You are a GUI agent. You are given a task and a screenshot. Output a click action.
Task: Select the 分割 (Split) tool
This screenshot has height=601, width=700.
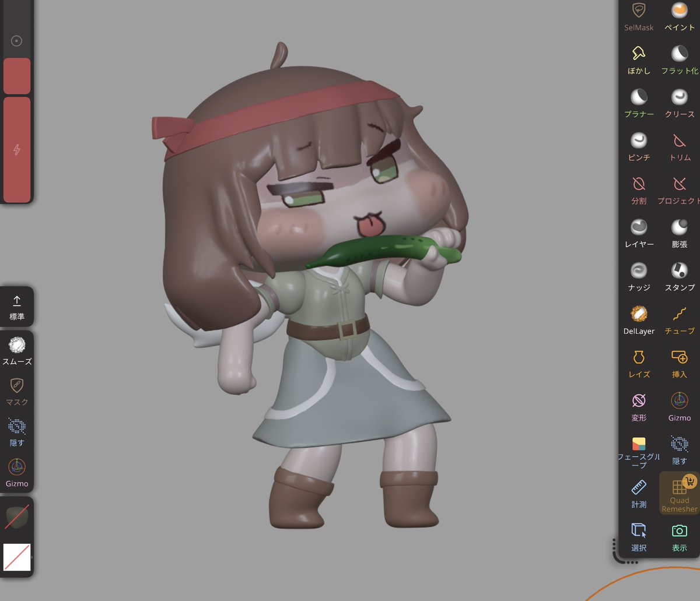click(639, 189)
